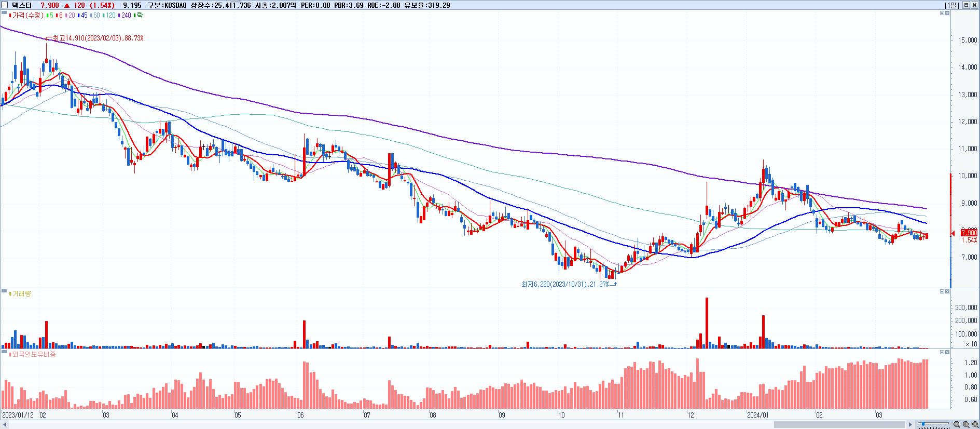Collapse the 외국인보유비중 panel

(942, 353)
